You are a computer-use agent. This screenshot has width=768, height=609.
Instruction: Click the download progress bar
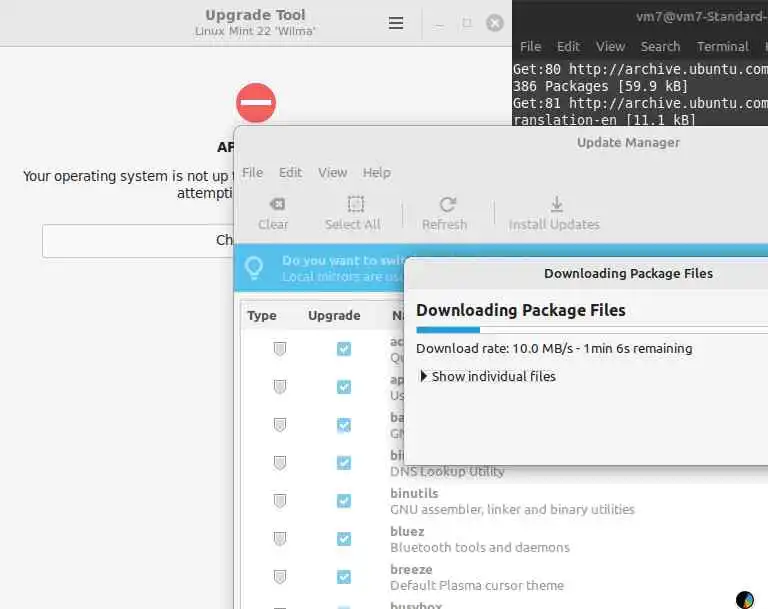592,330
